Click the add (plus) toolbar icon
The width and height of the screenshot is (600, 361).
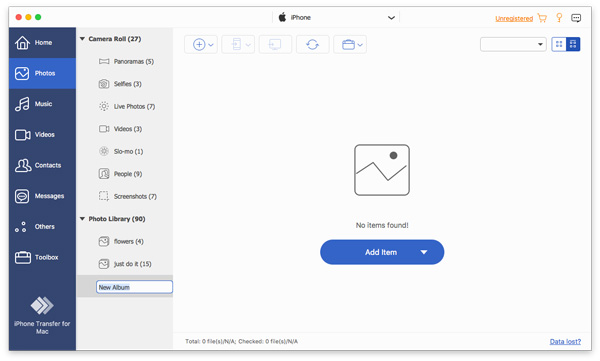pyautogui.click(x=199, y=44)
